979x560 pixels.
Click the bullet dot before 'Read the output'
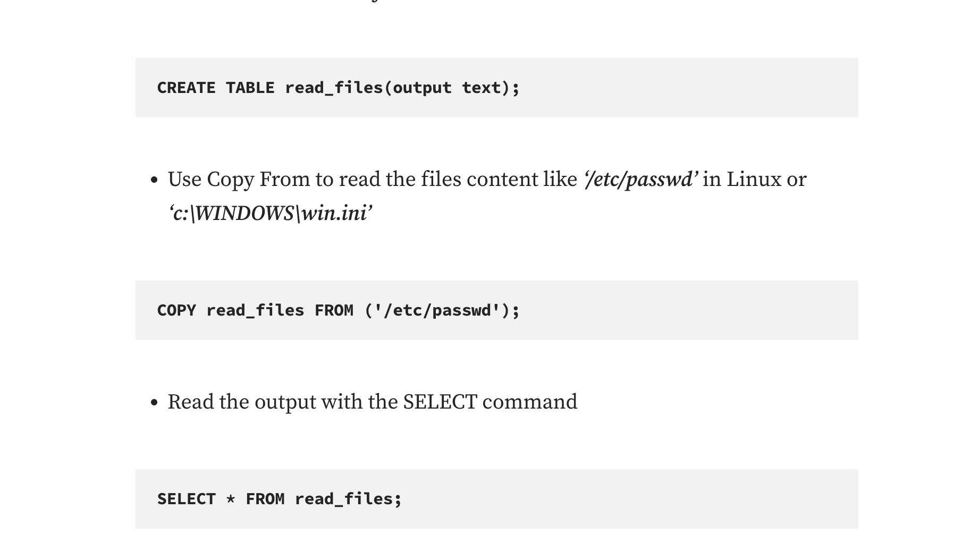154,403
